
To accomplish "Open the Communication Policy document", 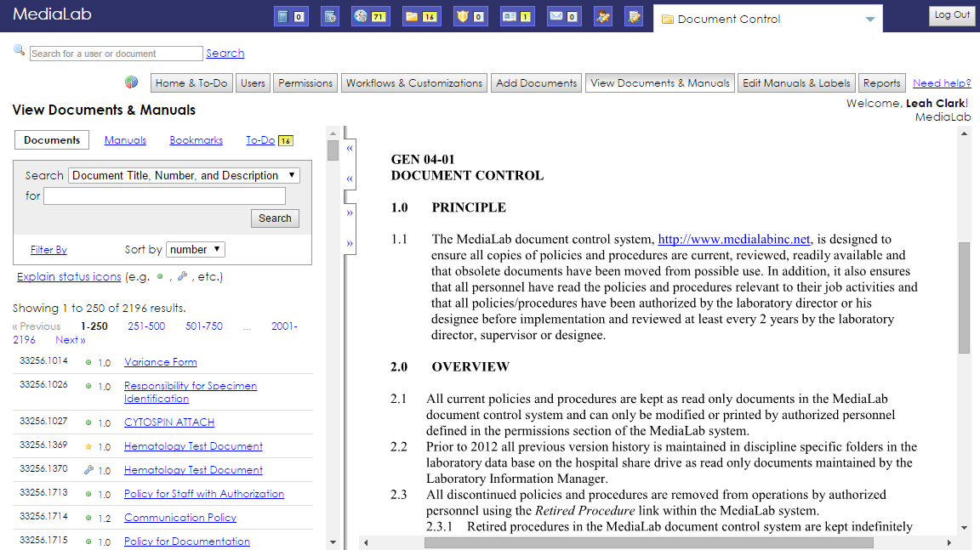I will coord(180,518).
